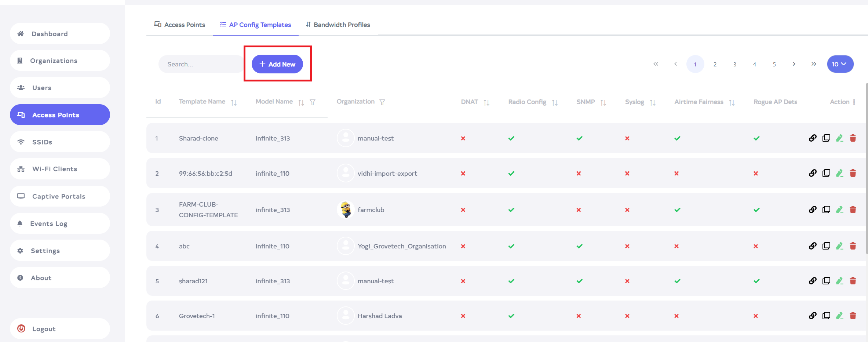Open the Model Name filter funnel
The width and height of the screenshot is (868, 342).
pos(313,103)
